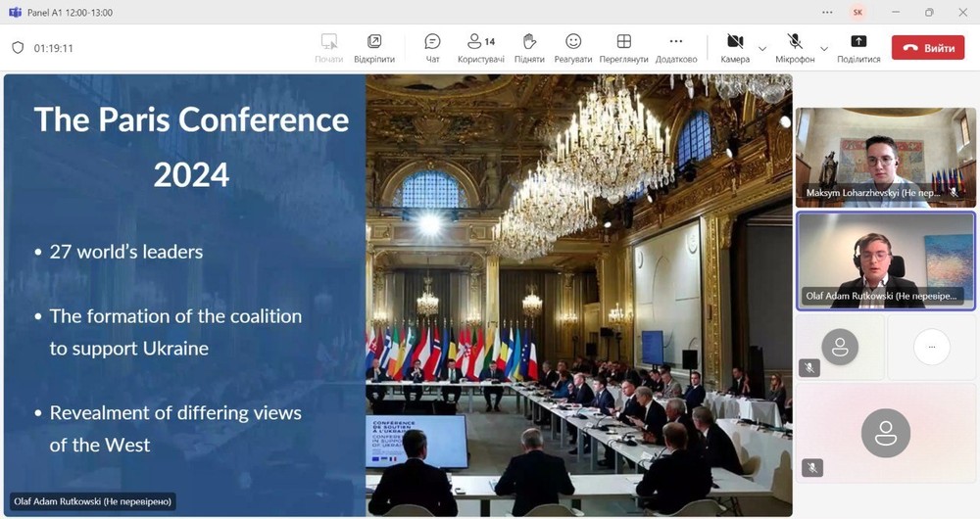
Task: Expand the camera options chevron
Action: (x=762, y=48)
